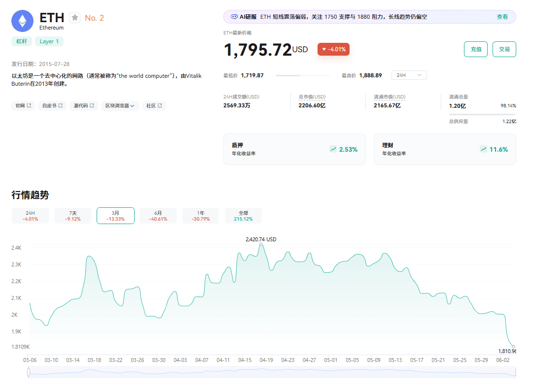This screenshot has height=392, width=533.
Task: Click the 24H成交额 value 2569.33万
Action: click(237, 105)
